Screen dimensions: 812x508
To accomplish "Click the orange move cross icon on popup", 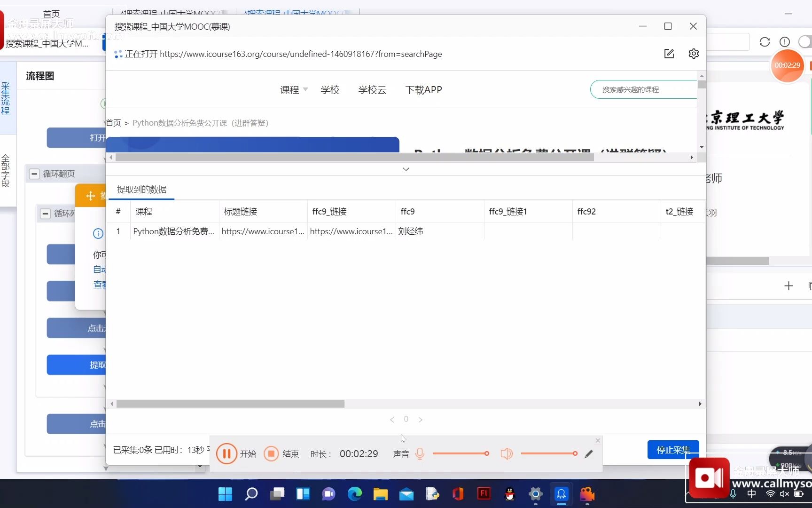I will tap(90, 196).
